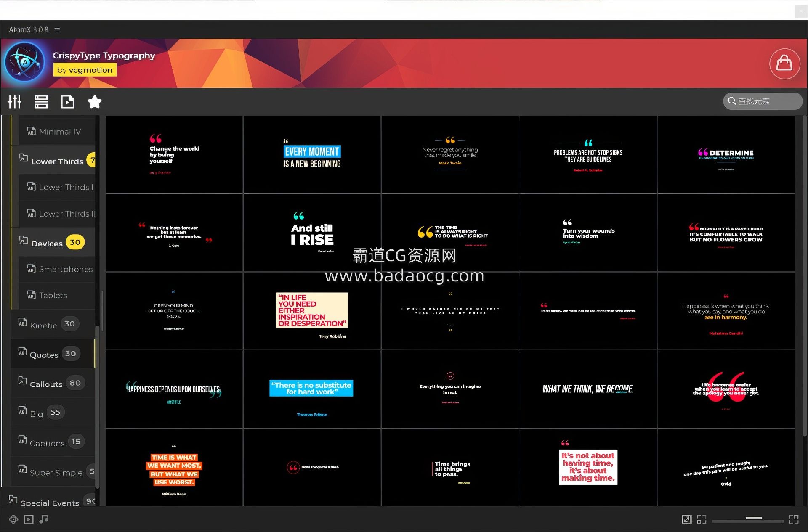808x532 pixels.
Task: Toggle the target preview icon in footer
Action: pyautogui.click(x=13, y=519)
